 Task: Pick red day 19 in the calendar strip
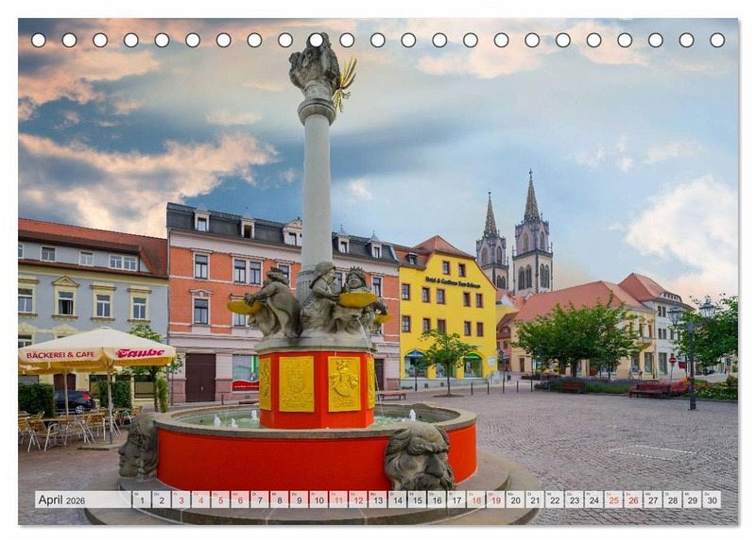click(x=495, y=500)
